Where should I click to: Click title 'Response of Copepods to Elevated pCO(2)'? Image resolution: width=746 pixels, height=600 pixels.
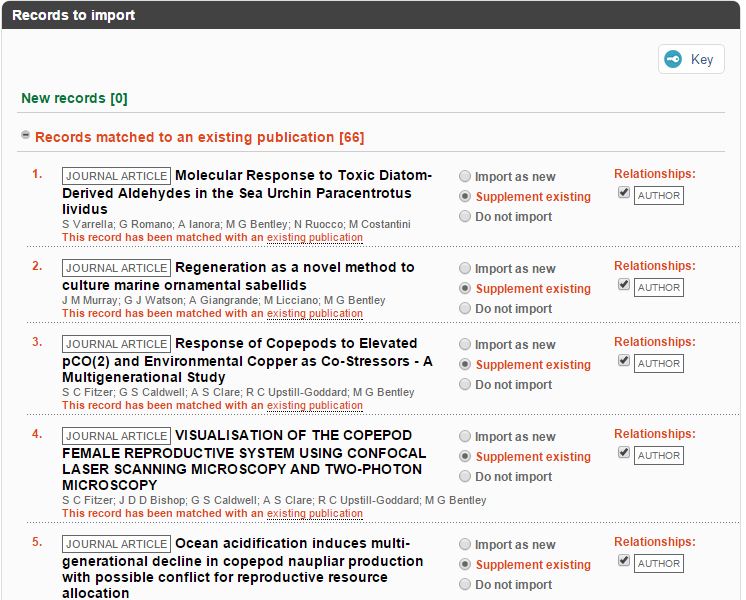coord(247,360)
